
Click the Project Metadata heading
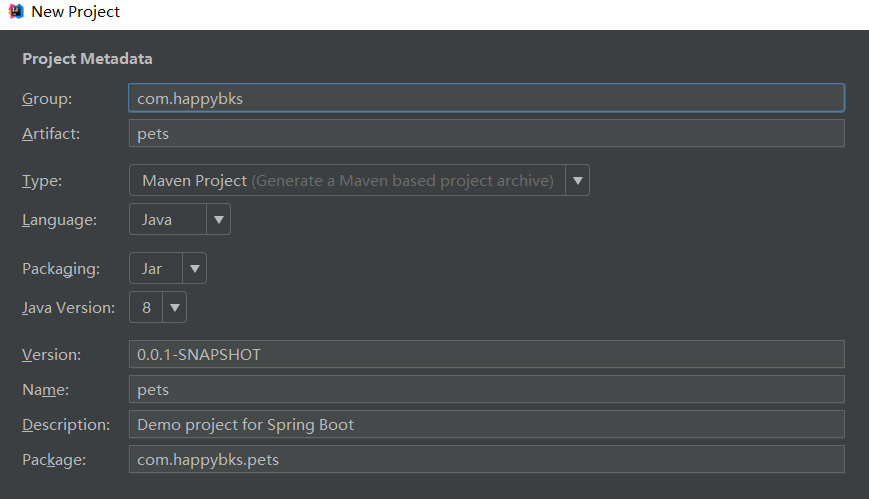pos(87,59)
